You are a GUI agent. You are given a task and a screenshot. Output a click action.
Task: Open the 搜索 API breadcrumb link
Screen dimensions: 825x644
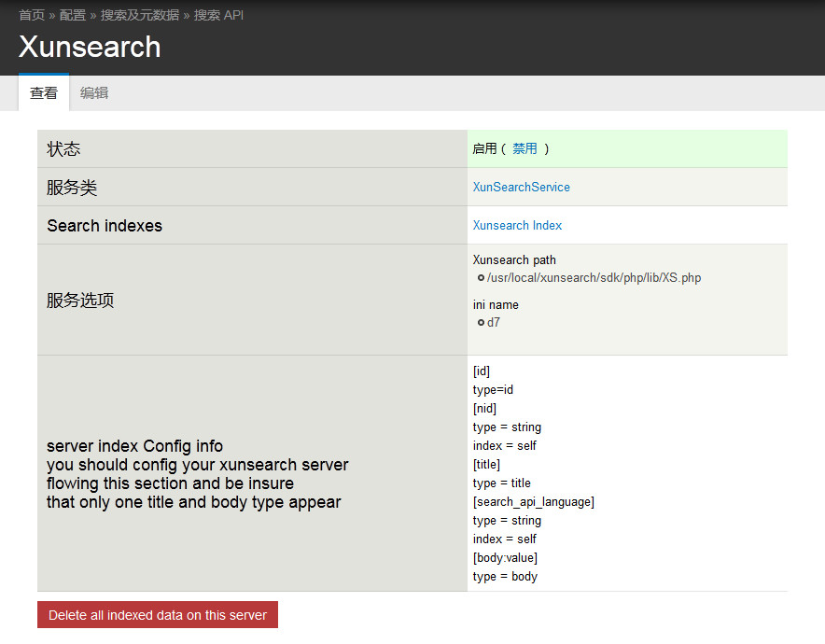[218, 15]
